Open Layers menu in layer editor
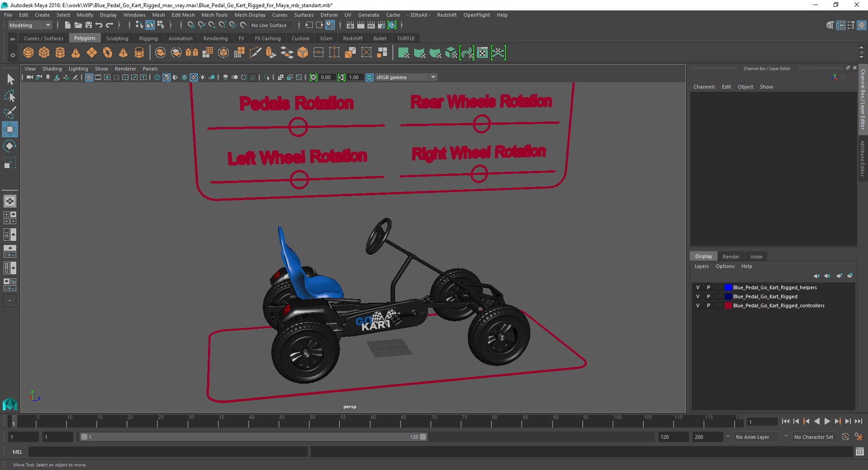This screenshot has width=868, height=470. click(702, 266)
